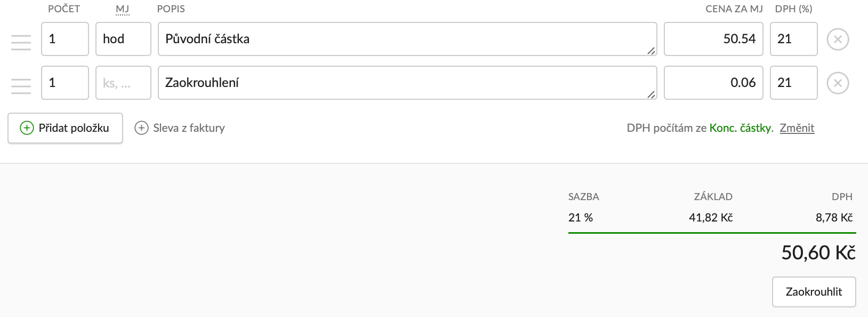
Task: Focus VAT rate field of first row
Action: pos(793,39)
